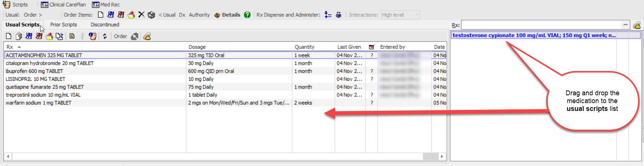Open the Details button with book icon

pos(227,15)
